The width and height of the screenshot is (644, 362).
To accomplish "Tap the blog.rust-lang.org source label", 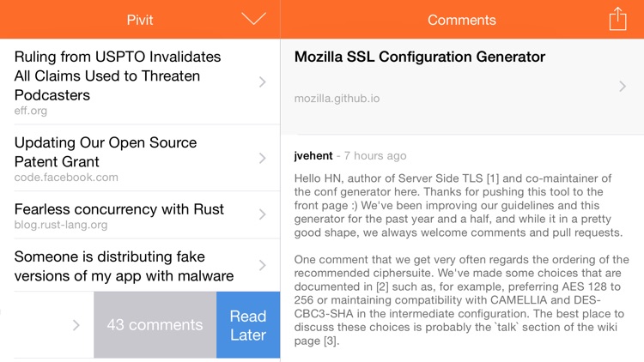I will [x=61, y=225].
